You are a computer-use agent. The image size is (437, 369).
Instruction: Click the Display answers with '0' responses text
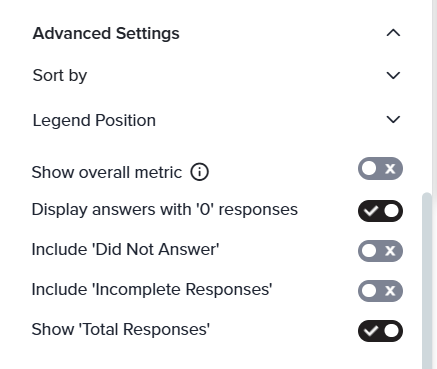click(165, 210)
